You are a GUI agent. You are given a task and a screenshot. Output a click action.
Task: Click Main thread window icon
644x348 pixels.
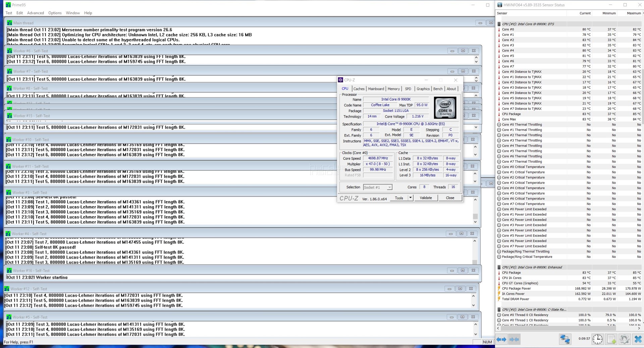[x=9, y=23]
